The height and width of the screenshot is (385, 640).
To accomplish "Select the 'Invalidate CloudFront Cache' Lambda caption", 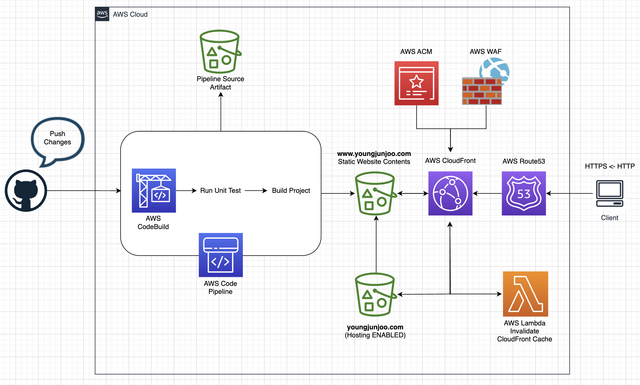I will coord(524,335).
